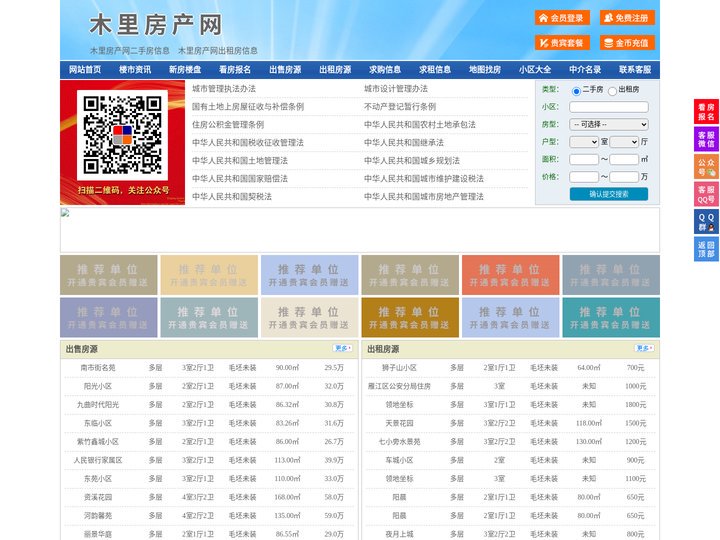720x540 pixels.
Task: Open the pink 客服QQ号 side button
Action: point(706,194)
